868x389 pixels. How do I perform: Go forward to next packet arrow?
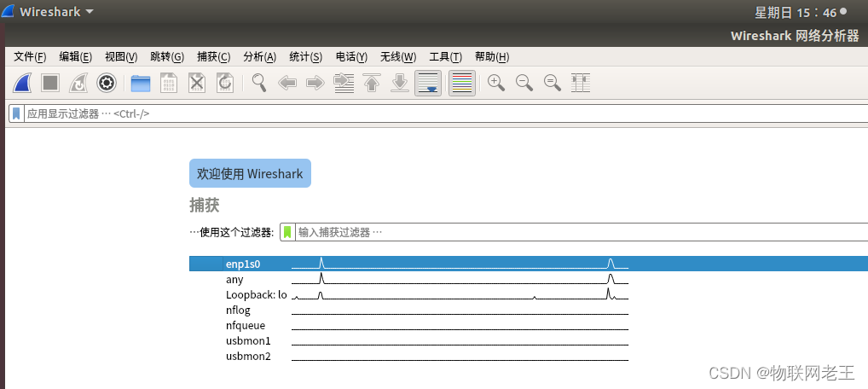click(315, 83)
